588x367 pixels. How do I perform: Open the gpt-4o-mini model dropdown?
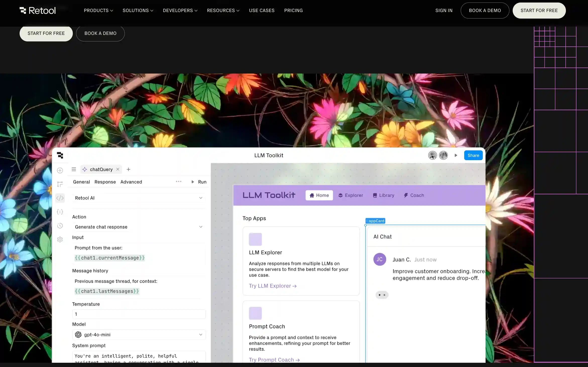139,335
